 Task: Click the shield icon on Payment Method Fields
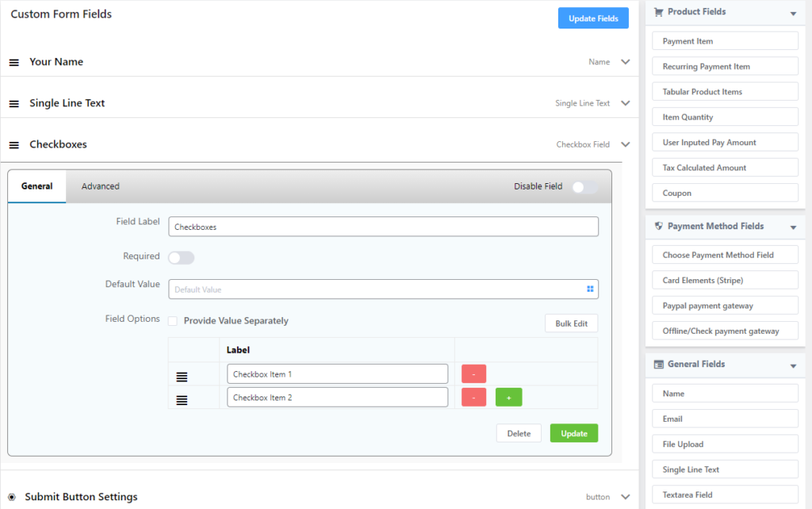658,226
